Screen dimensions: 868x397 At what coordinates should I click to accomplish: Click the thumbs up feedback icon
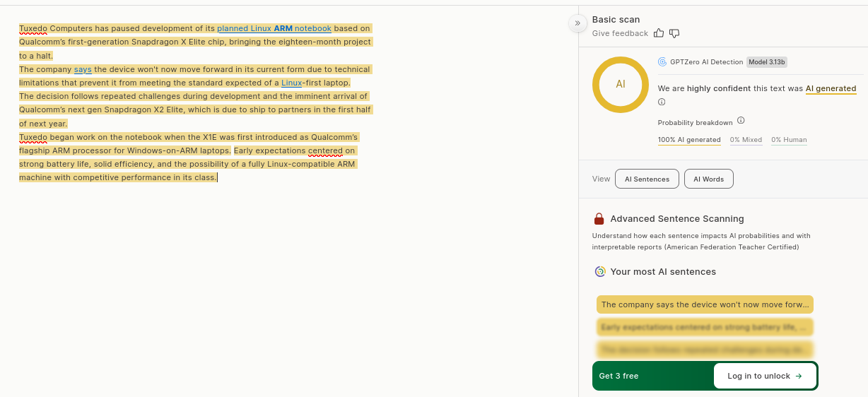(659, 33)
